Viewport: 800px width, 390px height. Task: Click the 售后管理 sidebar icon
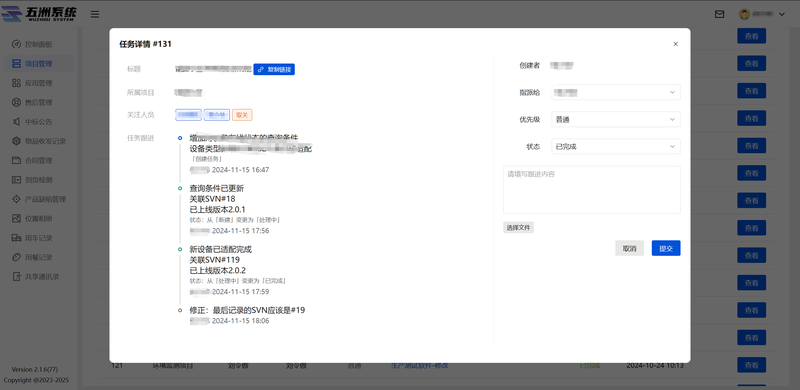16,103
